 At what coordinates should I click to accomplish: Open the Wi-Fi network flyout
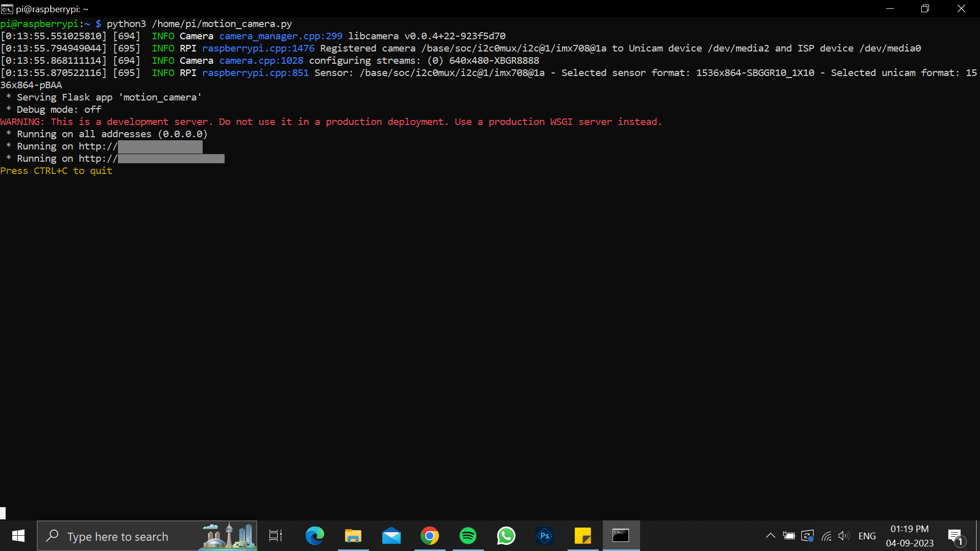826,536
